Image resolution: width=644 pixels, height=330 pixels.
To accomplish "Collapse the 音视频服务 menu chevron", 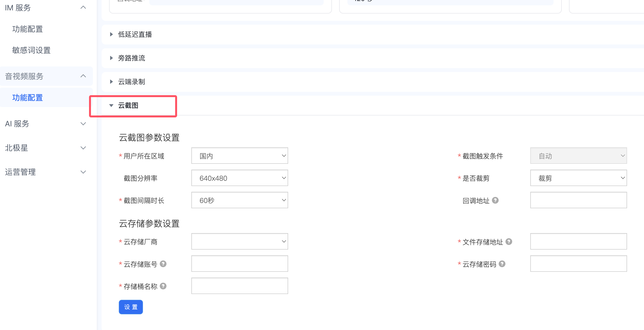I will pyautogui.click(x=83, y=76).
